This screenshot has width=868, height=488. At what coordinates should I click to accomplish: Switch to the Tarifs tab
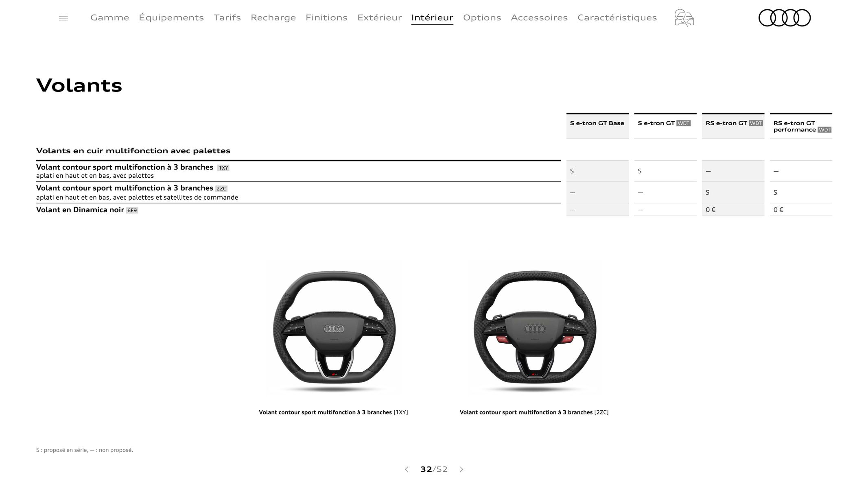[x=227, y=17]
